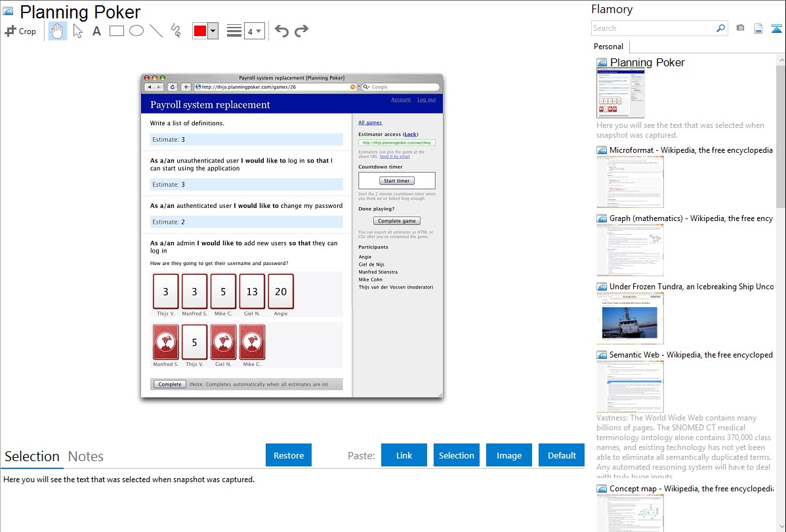The image size is (786, 532).
Task: Click the blue collapse panel icon
Action: (776, 28)
